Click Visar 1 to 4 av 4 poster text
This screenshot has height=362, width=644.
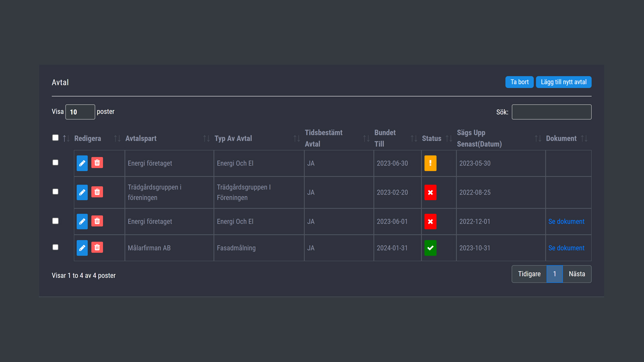pyautogui.click(x=84, y=276)
